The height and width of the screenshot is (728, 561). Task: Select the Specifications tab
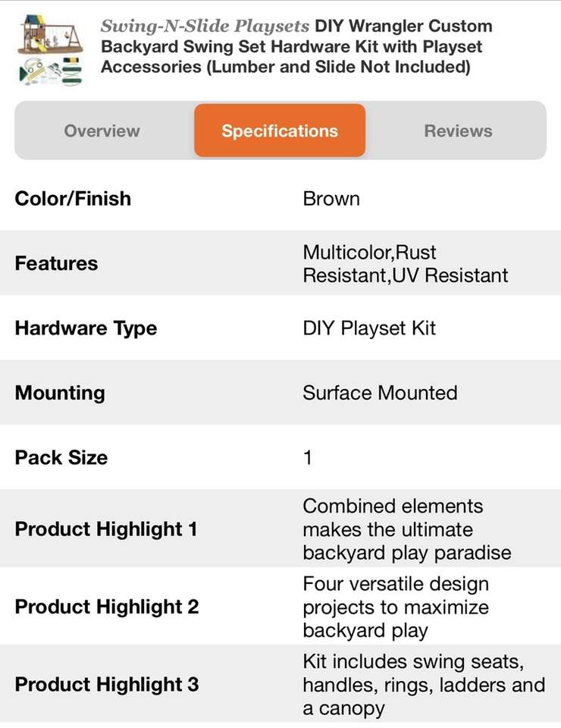point(280,130)
